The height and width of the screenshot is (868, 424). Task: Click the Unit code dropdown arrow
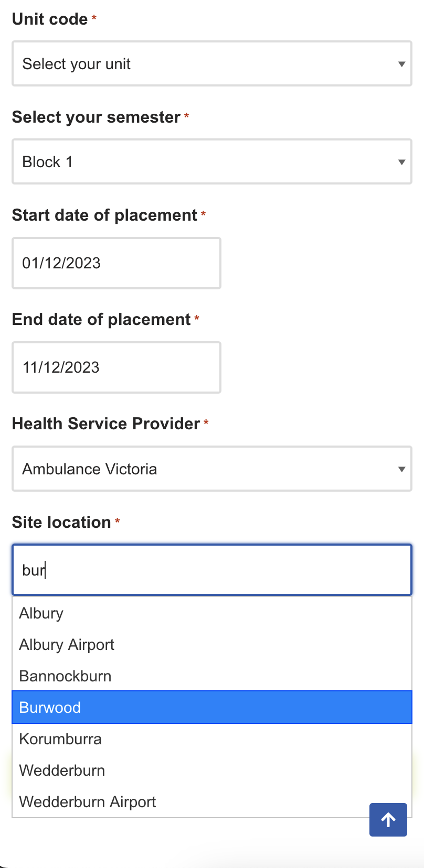click(401, 64)
